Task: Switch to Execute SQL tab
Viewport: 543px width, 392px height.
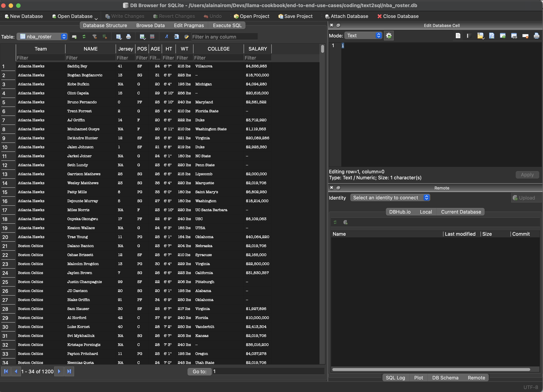Action: pos(227,25)
